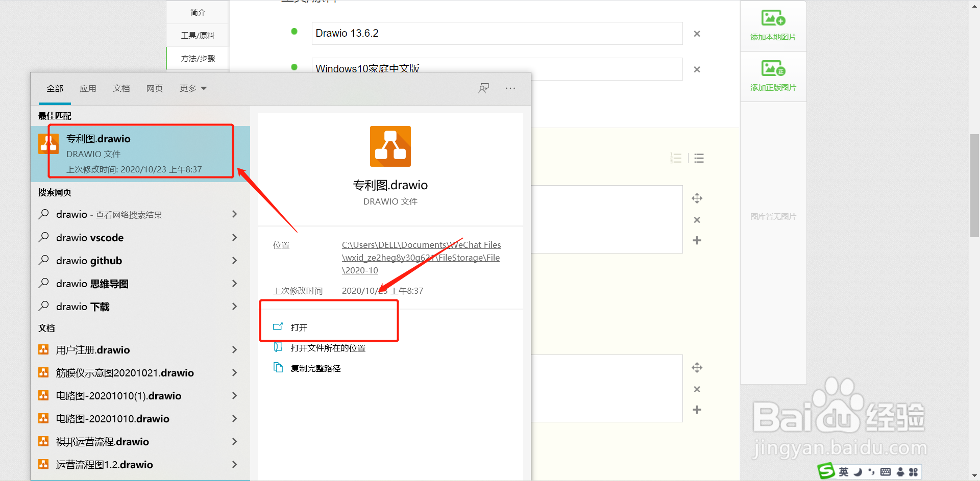Switch to 文档 search tab
Image resolution: width=980 pixels, height=481 pixels.
pyautogui.click(x=121, y=88)
